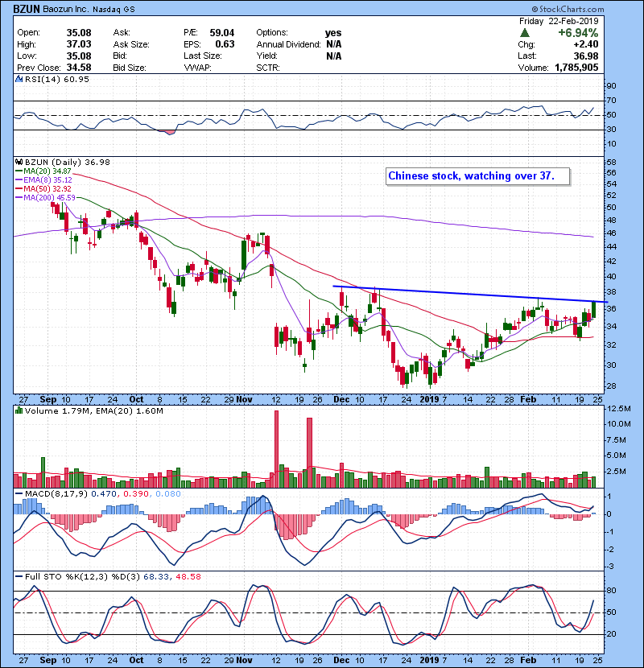
Task: Click the Prev Close value 34.58
Action: pyautogui.click(x=79, y=68)
